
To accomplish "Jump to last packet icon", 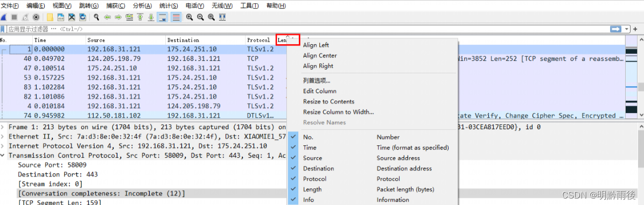I will tap(151, 17).
